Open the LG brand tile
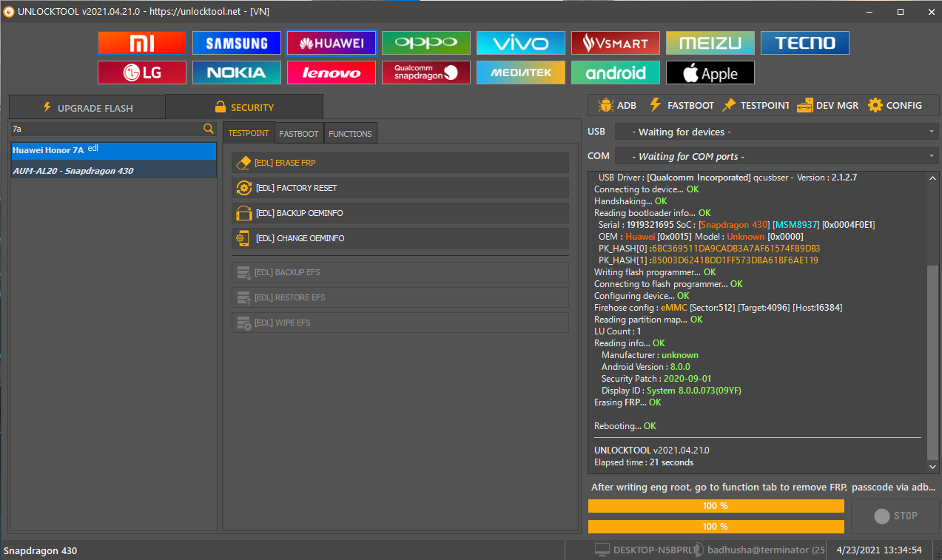This screenshot has width=942, height=560. click(142, 72)
